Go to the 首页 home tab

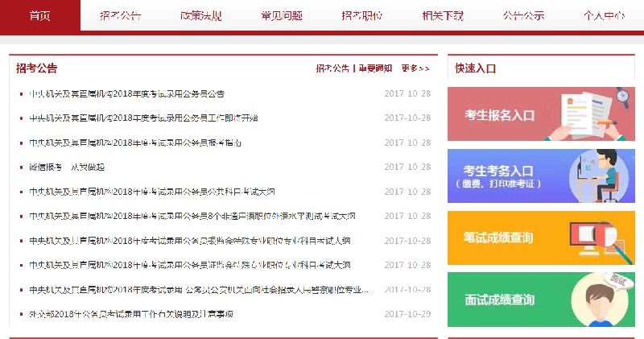[x=39, y=16]
